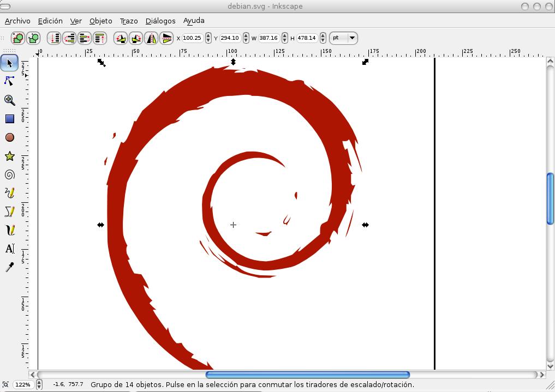Open the Edición menu
This screenshot has width=555, height=392.
50,21
